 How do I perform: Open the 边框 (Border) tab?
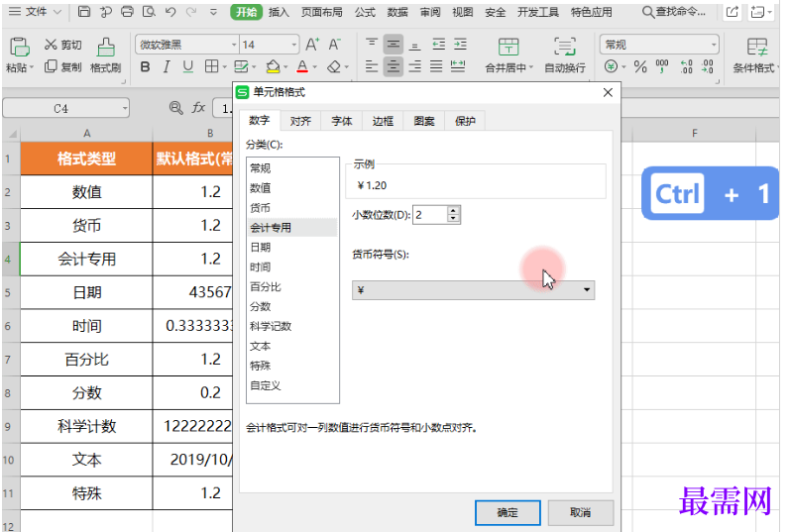pyautogui.click(x=383, y=121)
